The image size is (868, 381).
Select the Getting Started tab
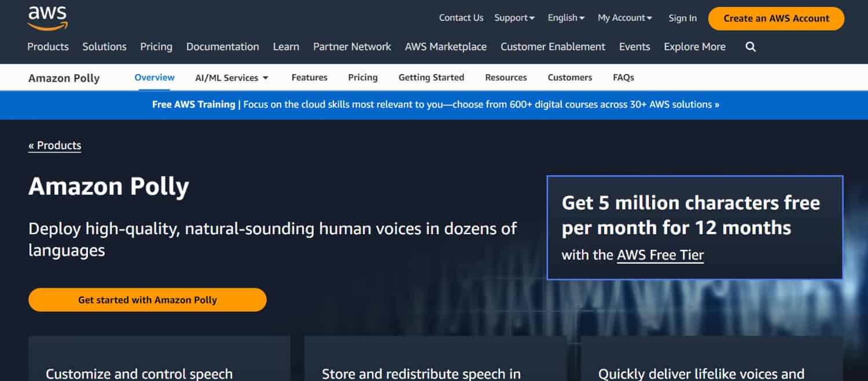pyautogui.click(x=431, y=77)
